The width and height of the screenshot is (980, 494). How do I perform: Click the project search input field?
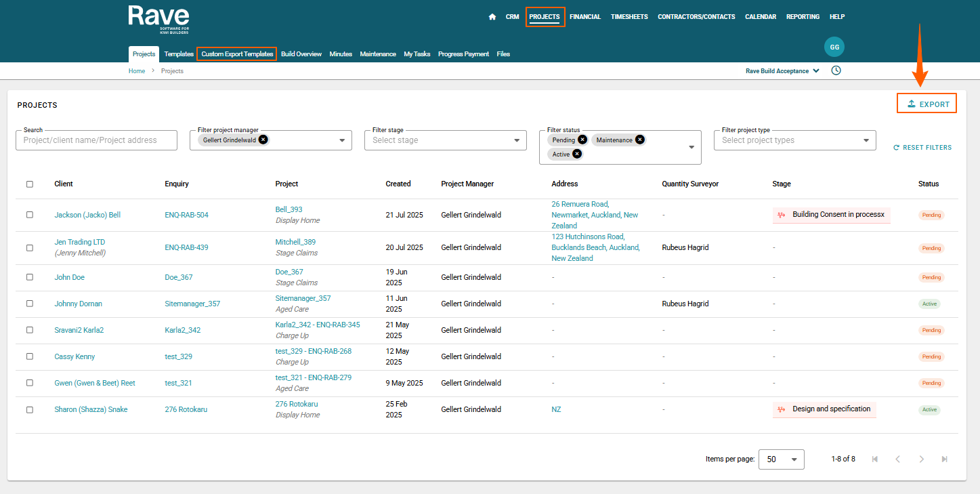96,140
